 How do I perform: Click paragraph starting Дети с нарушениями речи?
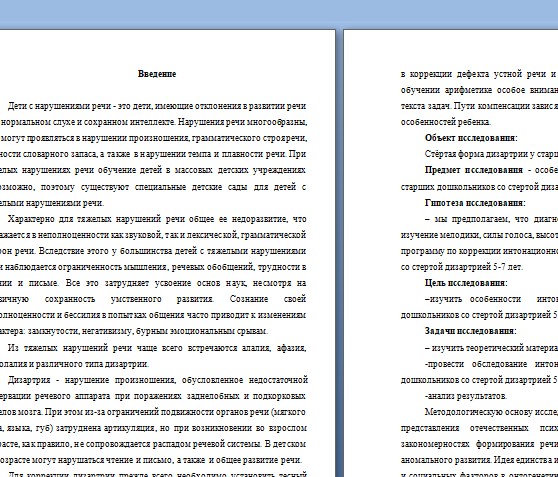(153, 154)
